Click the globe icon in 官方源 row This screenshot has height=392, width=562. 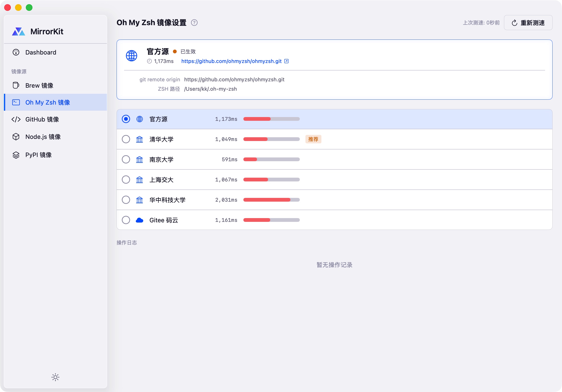(x=140, y=119)
